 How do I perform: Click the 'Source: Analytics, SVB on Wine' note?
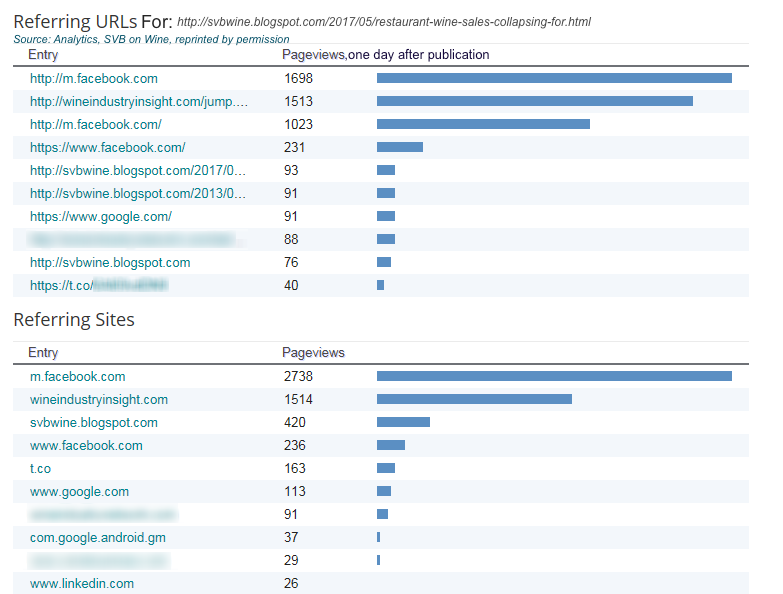coord(151,39)
